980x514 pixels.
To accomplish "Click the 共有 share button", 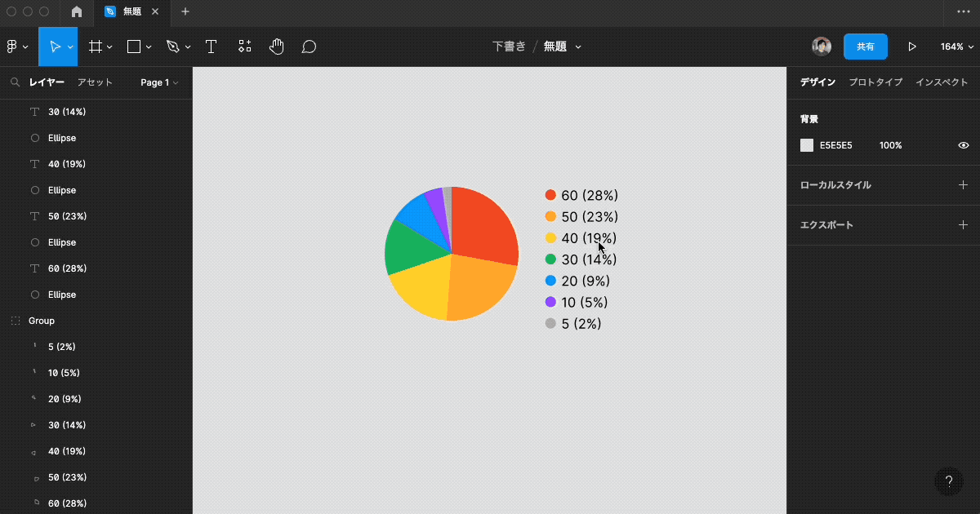I will tap(866, 47).
